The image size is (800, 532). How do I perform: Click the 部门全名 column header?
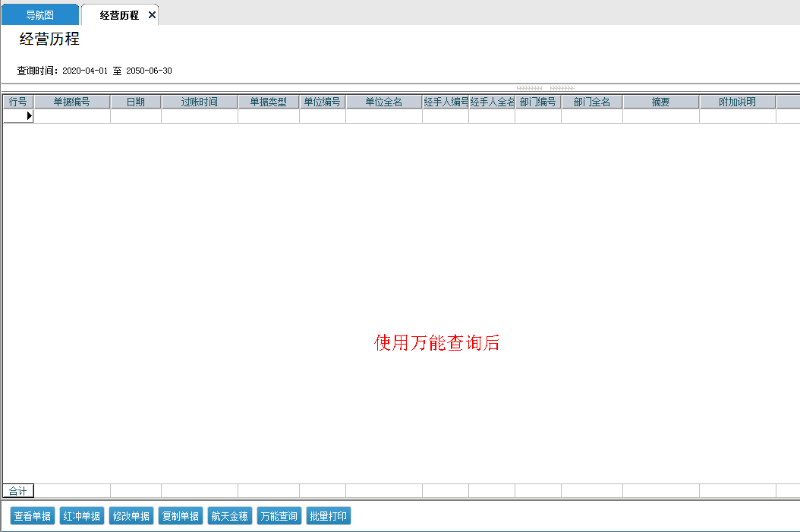[x=592, y=102]
